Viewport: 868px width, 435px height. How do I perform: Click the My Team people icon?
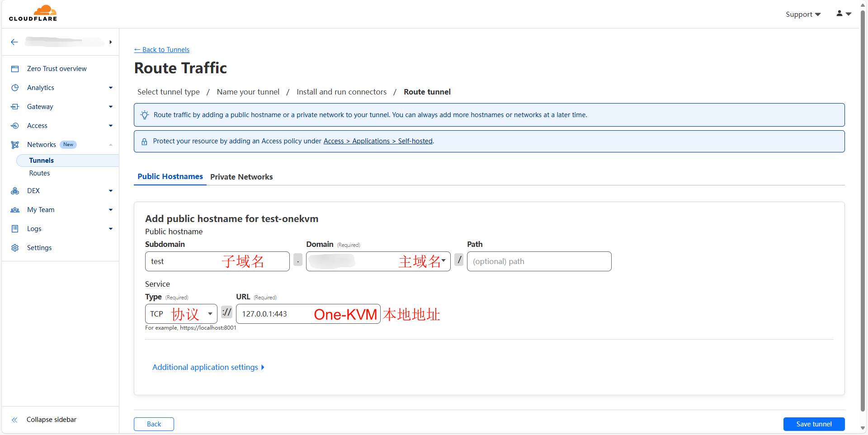[x=15, y=210]
